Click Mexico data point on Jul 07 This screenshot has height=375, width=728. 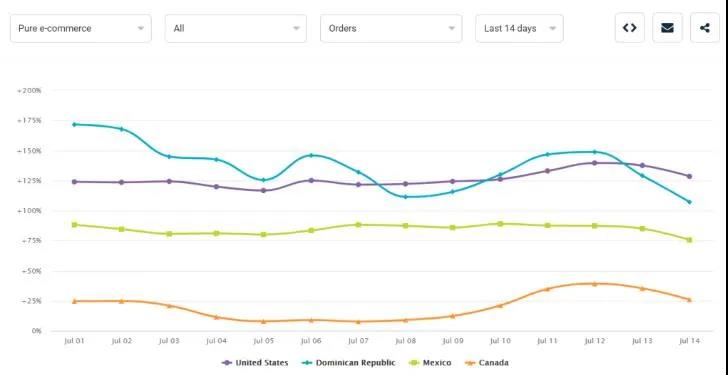(x=358, y=225)
